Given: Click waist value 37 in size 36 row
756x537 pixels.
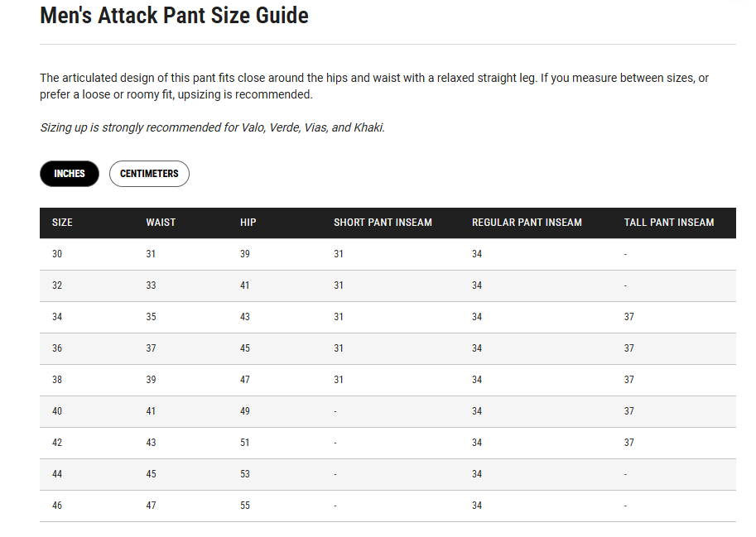Looking at the screenshot, I should pyautogui.click(x=151, y=348).
